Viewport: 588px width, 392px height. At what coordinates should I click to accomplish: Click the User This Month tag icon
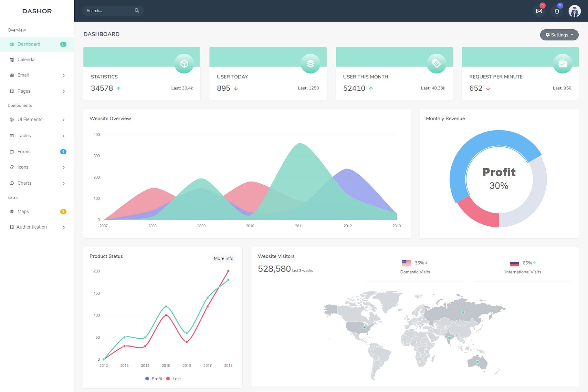(x=436, y=64)
